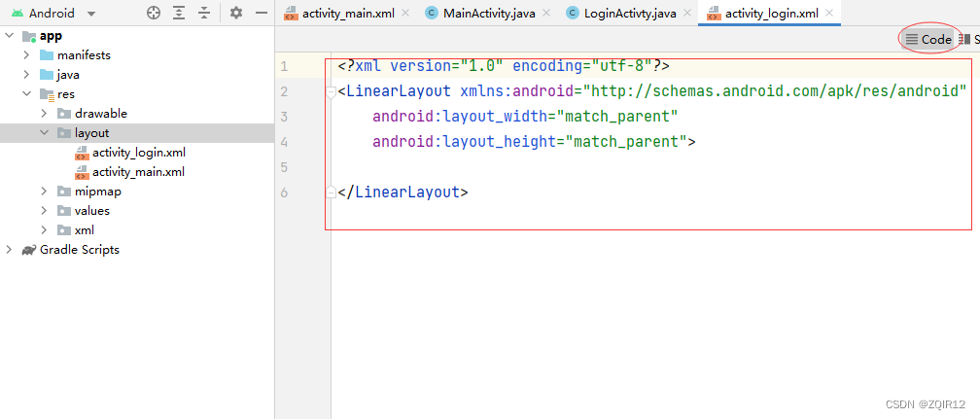Select the values folder
The width and height of the screenshot is (980, 419).
(x=91, y=210)
